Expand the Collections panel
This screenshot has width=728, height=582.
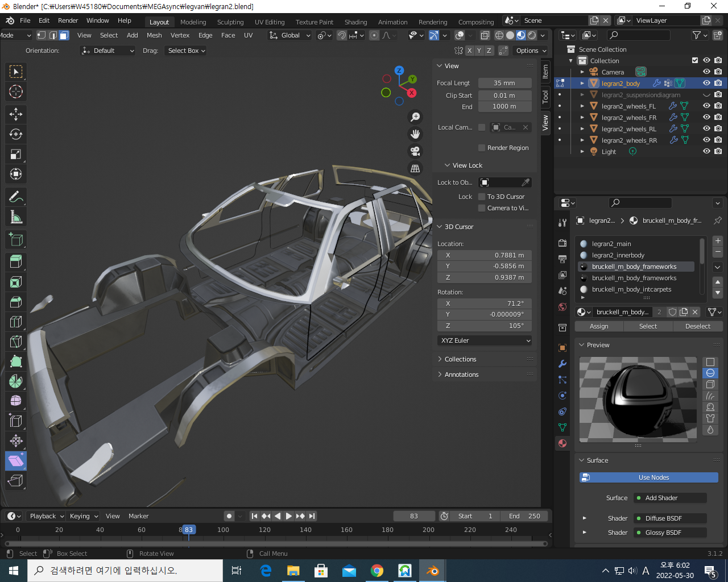coord(460,359)
